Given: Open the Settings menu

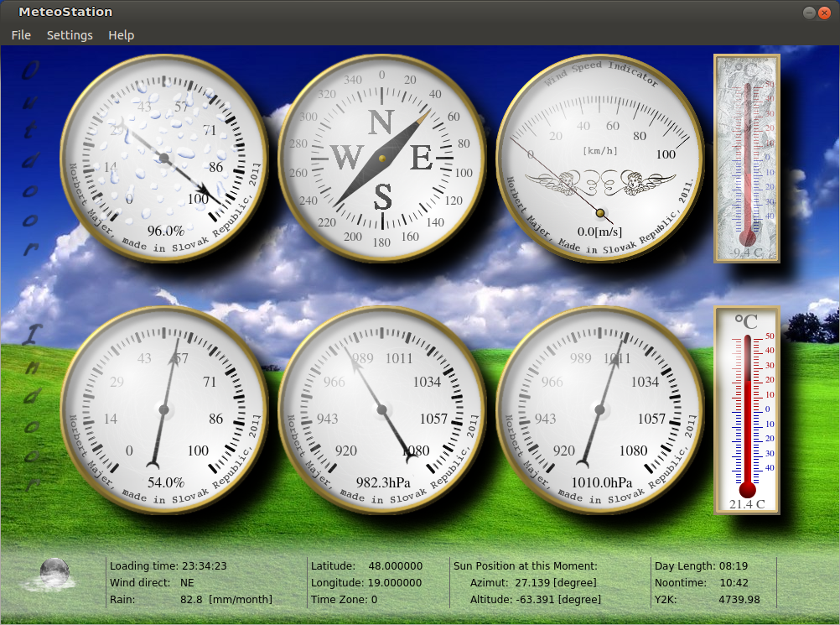Looking at the screenshot, I should pos(70,35).
